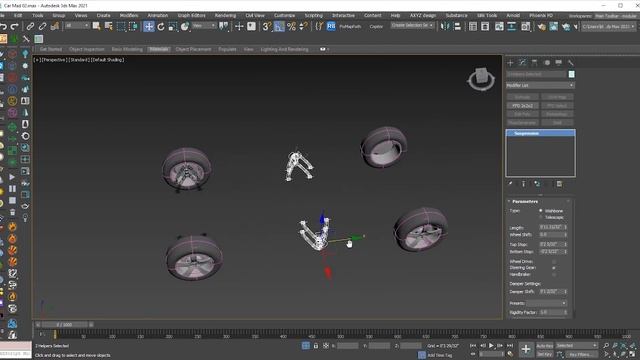Click the Redo arrow in the main toolbar
The height and width of the screenshot is (360, 640).
pos(15,27)
